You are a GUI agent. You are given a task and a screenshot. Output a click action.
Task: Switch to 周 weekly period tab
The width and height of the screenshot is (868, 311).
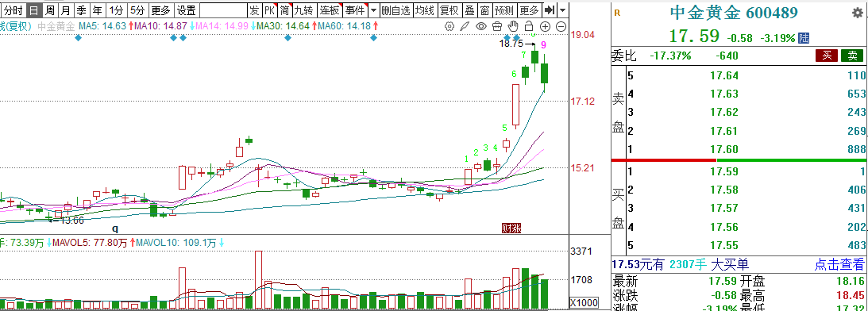click(50, 10)
